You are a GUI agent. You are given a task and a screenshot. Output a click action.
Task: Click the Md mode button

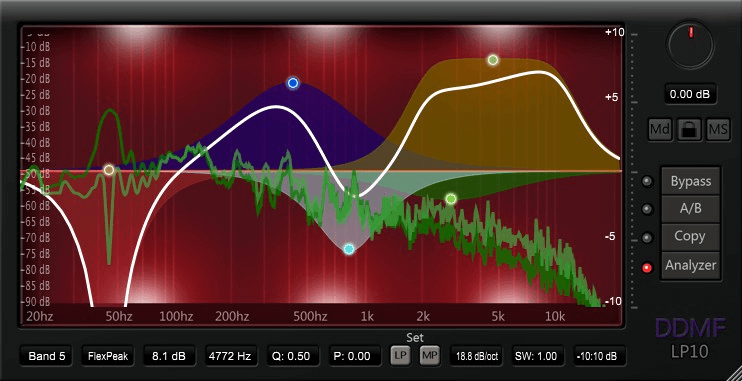pos(660,130)
